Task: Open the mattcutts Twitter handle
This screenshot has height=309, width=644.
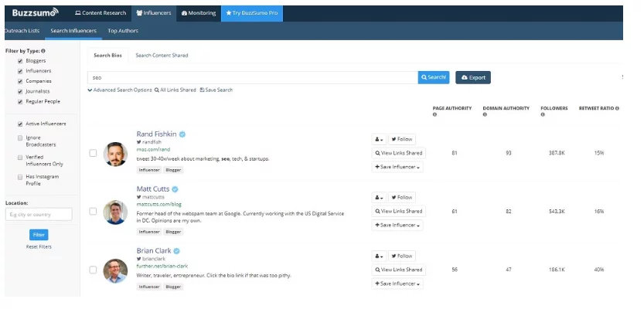Action: click(150, 197)
